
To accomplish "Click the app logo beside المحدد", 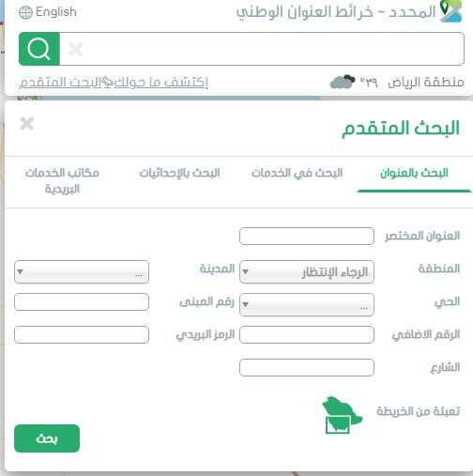I will coord(450,11).
